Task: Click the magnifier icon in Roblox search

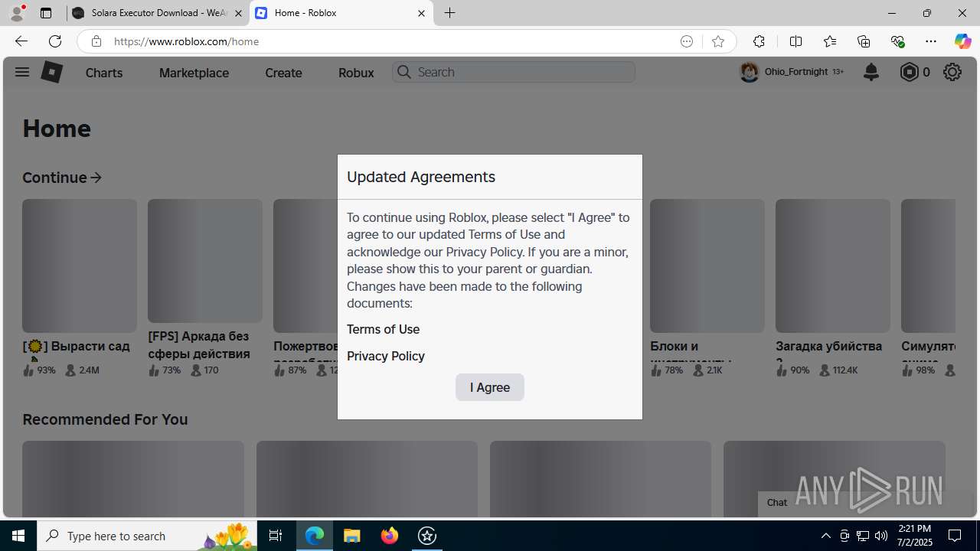Action: click(404, 72)
